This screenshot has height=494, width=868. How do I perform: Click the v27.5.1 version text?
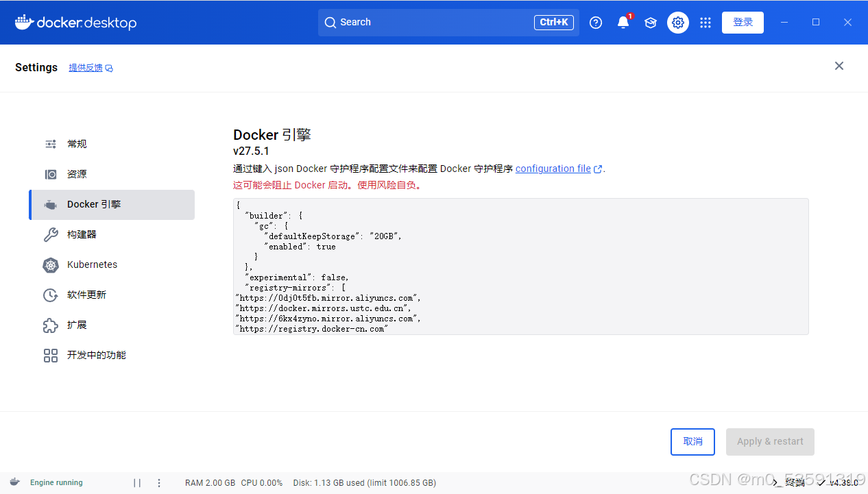click(251, 151)
